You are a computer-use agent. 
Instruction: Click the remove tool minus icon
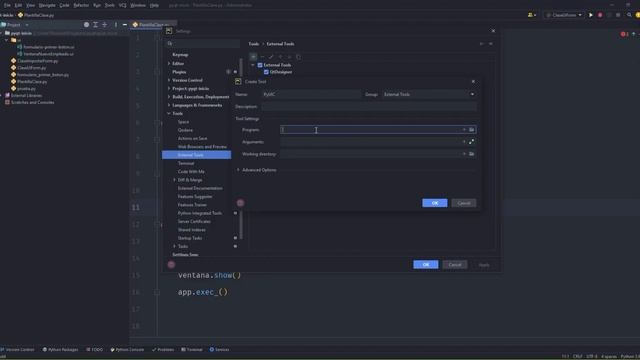(x=262, y=57)
